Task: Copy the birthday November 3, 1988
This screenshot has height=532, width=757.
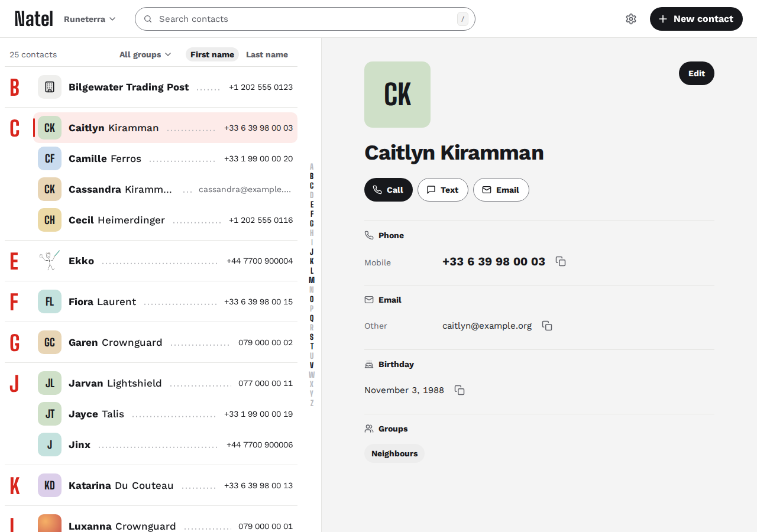Action: click(x=460, y=390)
